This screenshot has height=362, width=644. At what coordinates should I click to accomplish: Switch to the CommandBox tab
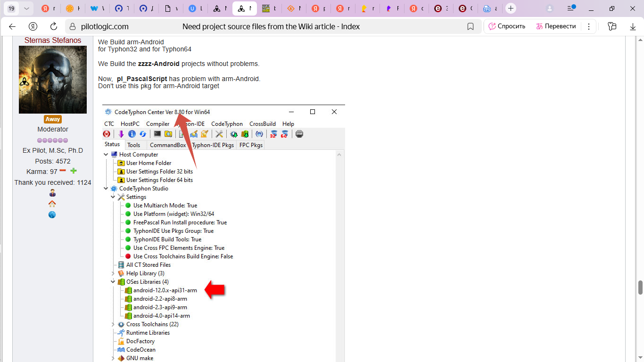[167, 145]
